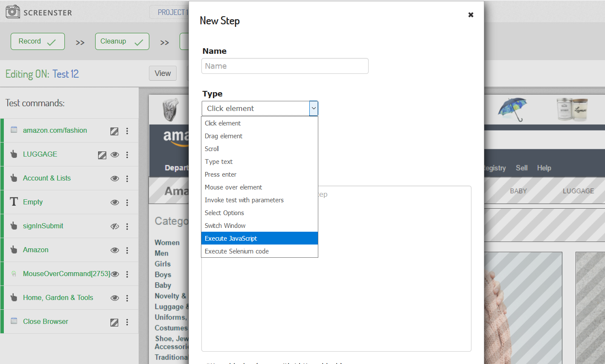Image resolution: width=605 pixels, height=364 pixels.
Task: Open three-dot menu for amazon.com/fashion step
Action: [x=127, y=131]
